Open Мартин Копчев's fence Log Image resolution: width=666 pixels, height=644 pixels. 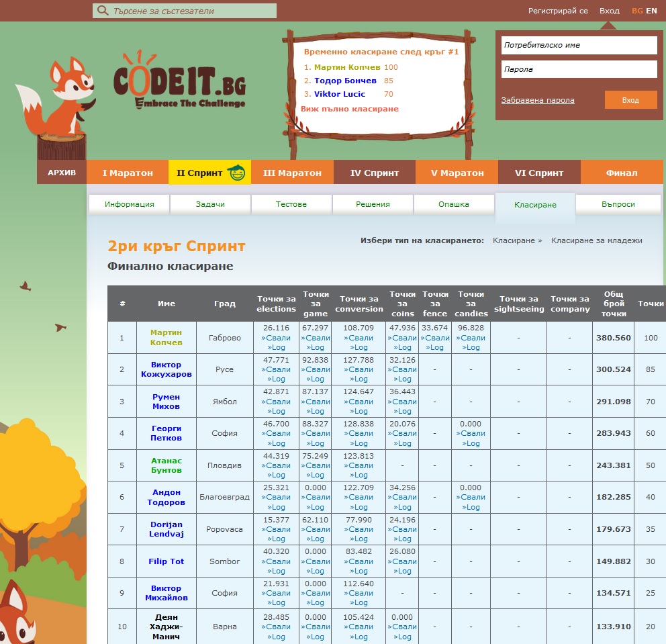click(x=435, y=347)
